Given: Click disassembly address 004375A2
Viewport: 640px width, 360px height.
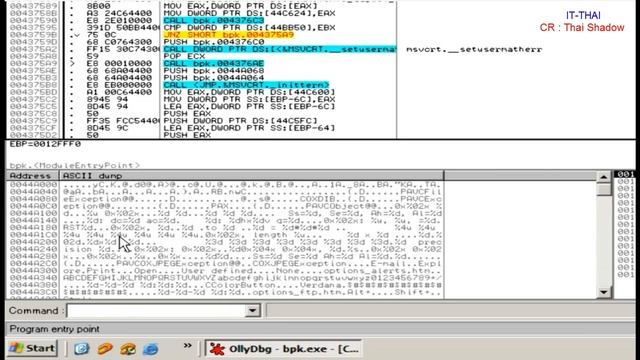Looking at the screenshot, I should 33,49.
